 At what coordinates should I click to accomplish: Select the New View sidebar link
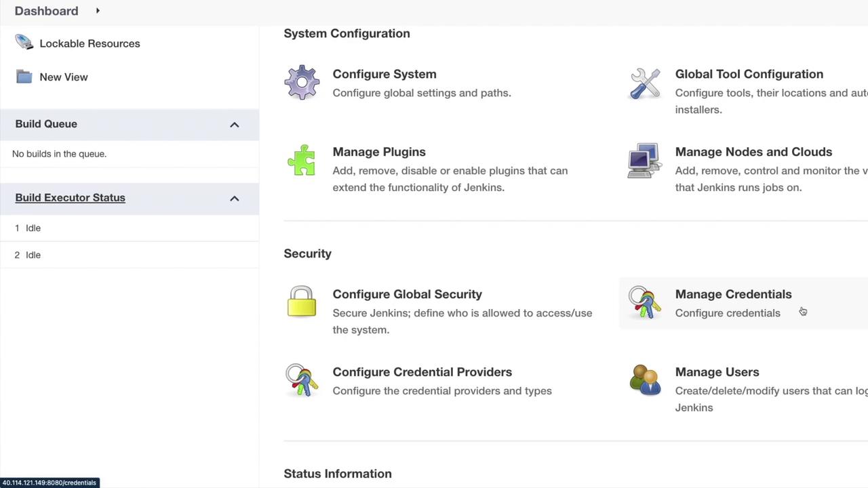[x=64, y=77]
